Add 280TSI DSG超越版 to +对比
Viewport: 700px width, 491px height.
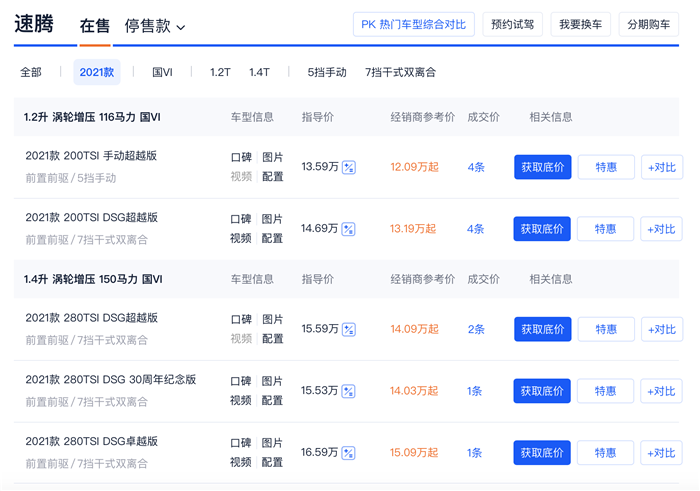[x=662, y=329]
